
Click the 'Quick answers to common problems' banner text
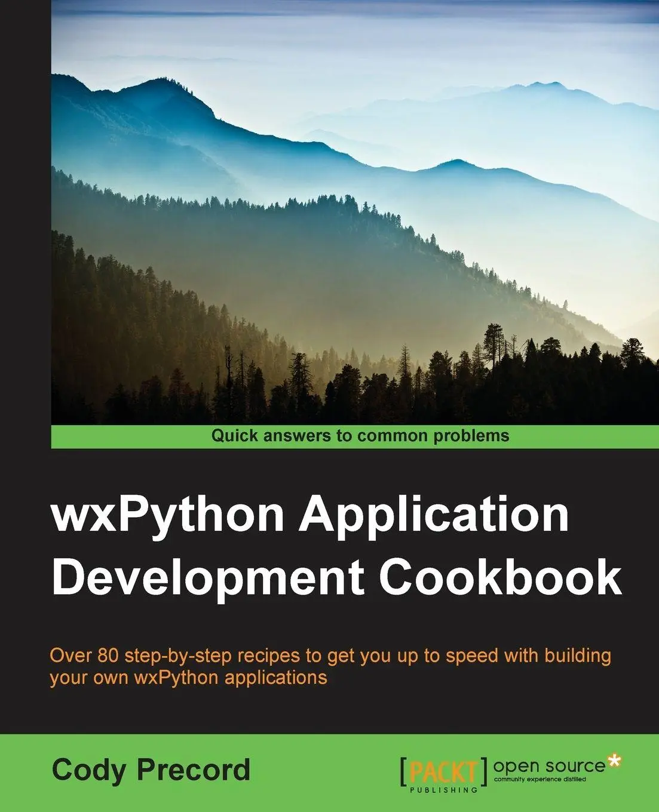[x=360, y=436]
